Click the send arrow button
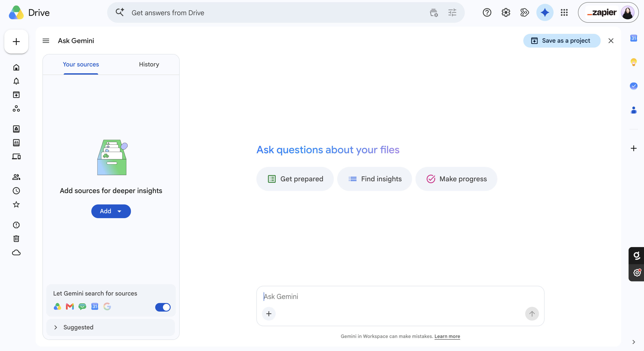 pyautogui.click(x=532, y=314)
